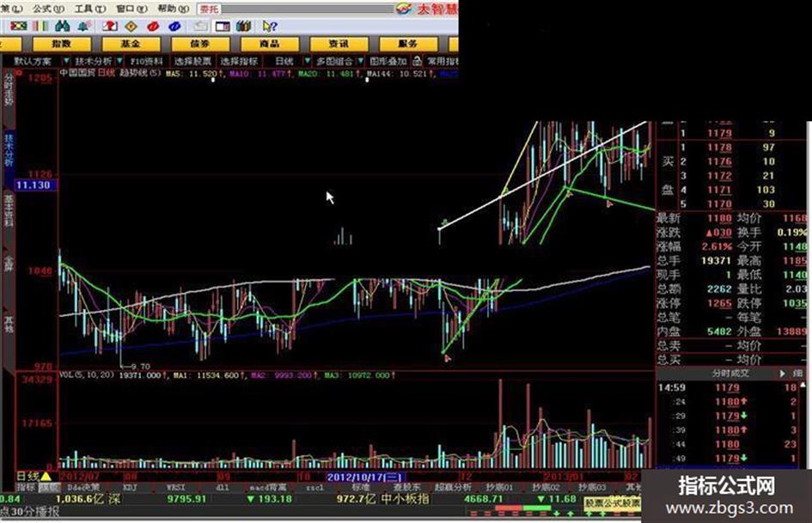Click the 趋势线(5) indicator label
Screen dimensions: 812x523
(141, 73)
